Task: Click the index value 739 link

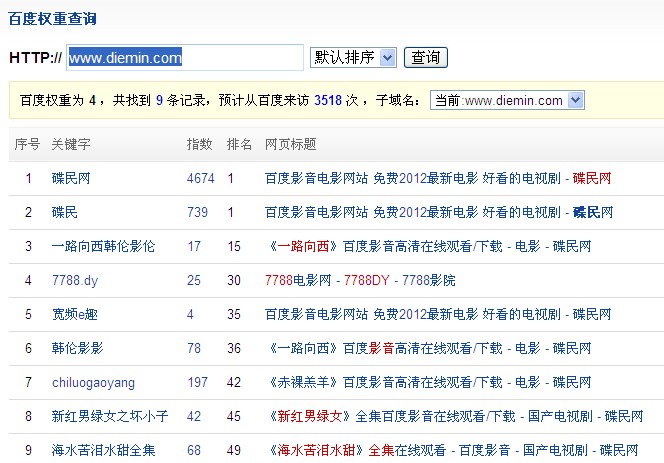Action: [x=197, y=212]
